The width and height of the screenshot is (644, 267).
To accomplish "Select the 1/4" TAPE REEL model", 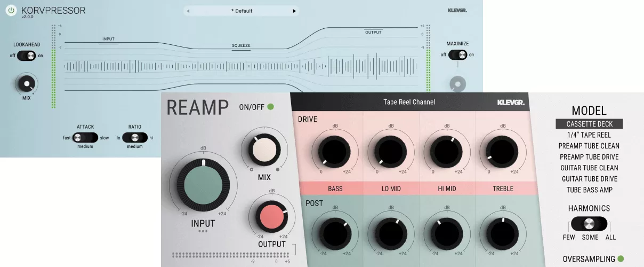I will tap(589, 135).
